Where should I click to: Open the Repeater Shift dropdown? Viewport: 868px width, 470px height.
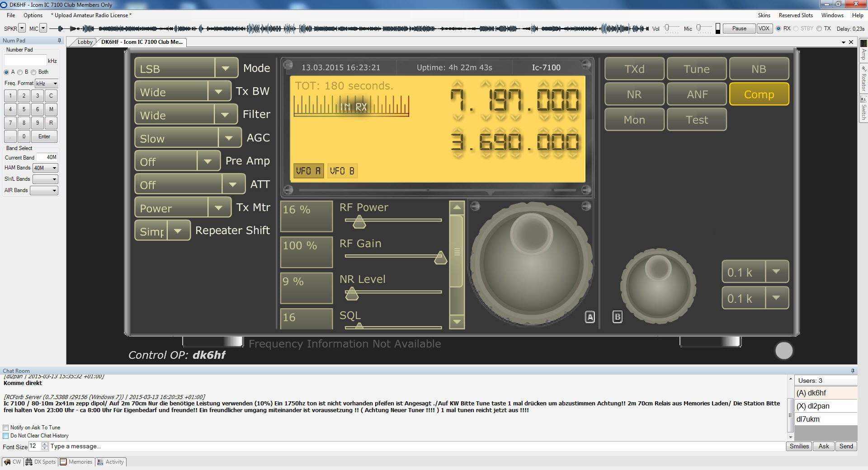pyautogui.click(x=178, y=230)
